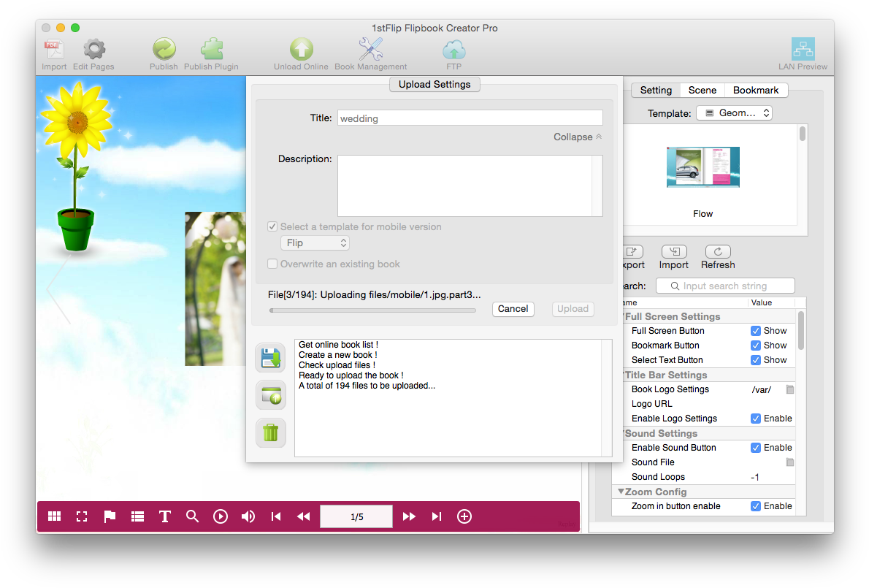
Task: Toggle Zoom in button enable checkbox
Action: [x=755, y=506]
